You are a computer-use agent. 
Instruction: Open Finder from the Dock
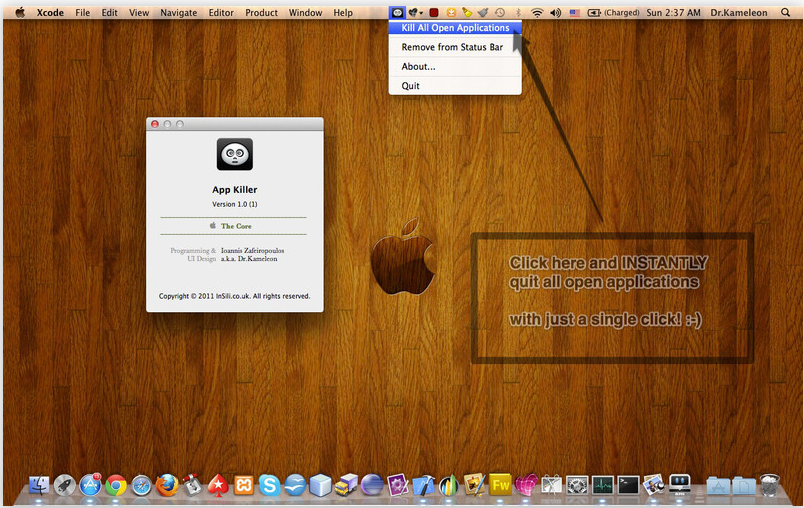39,485
